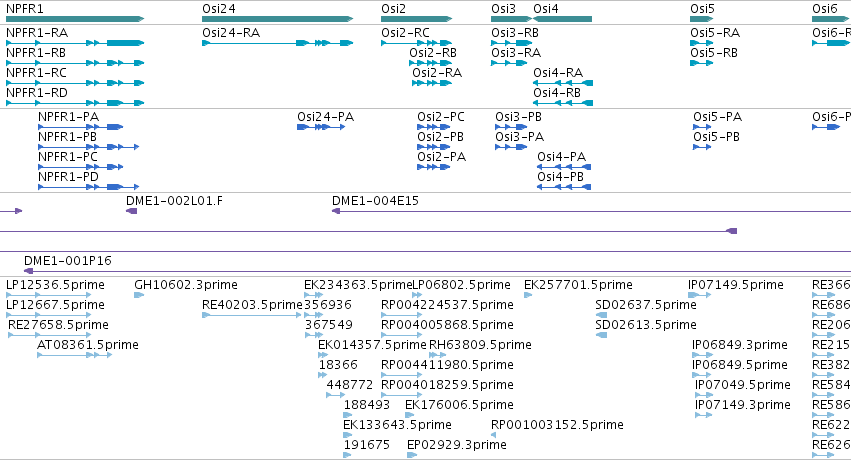Click the NPFR1-PD protein glyph

click(88, 187)
